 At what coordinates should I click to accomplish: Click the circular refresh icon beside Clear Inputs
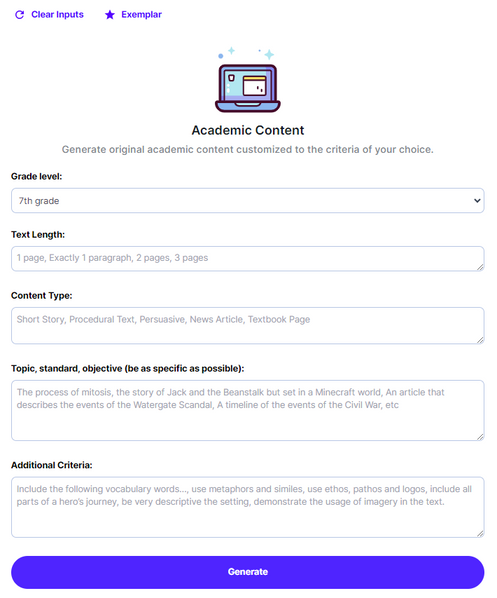19,15
